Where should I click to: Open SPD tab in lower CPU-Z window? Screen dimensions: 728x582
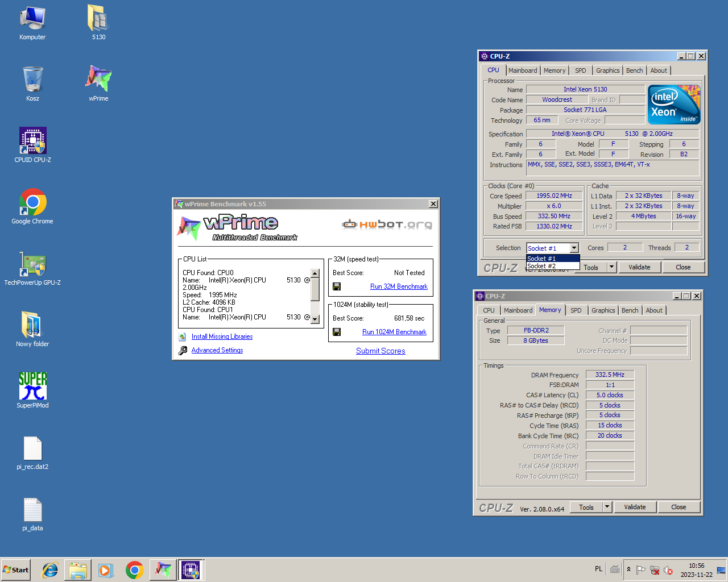point(576,310)
